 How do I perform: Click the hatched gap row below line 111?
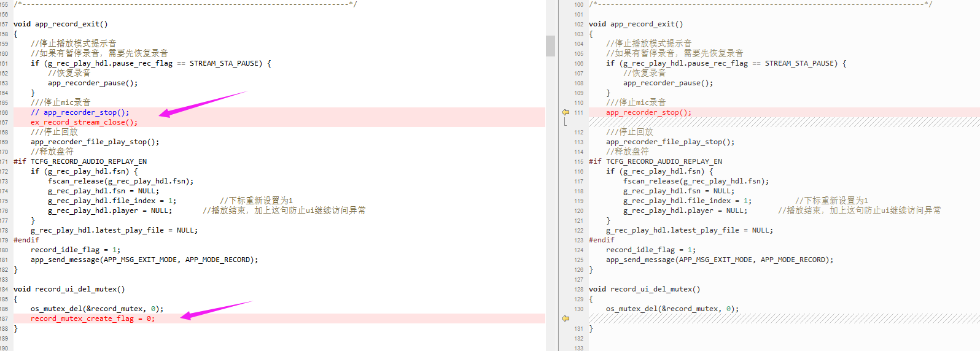[x=784, y=122]
